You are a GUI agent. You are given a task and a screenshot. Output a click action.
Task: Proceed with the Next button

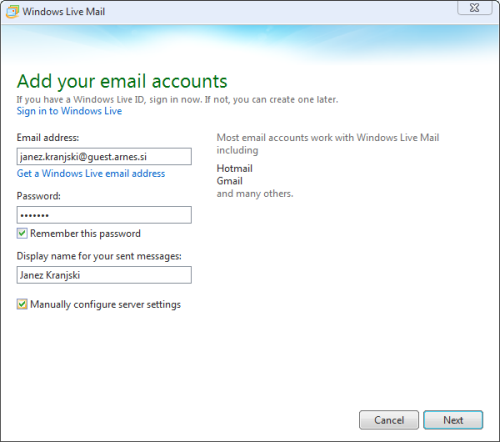tap(453, 420)
